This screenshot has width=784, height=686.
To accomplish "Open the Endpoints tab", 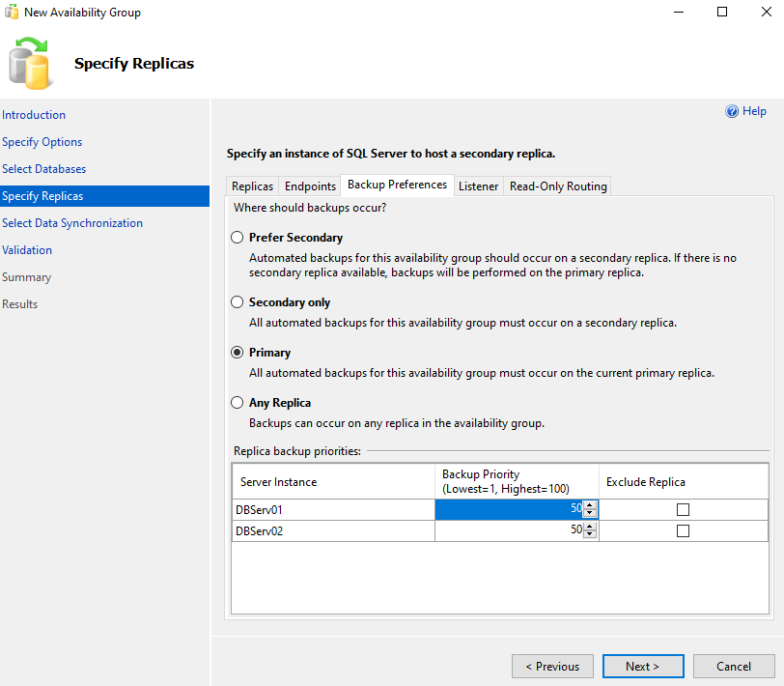I will pyautogui.click(x=310, y=186).
